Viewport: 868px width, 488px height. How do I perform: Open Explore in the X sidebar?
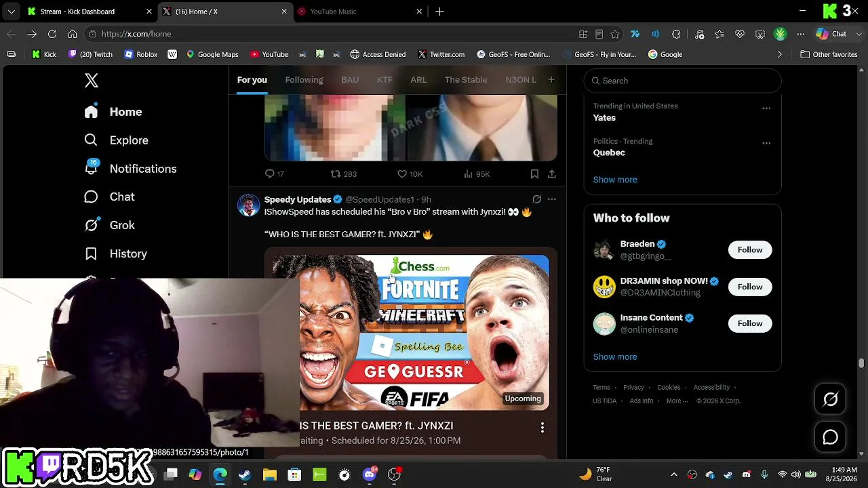(116, 140)
